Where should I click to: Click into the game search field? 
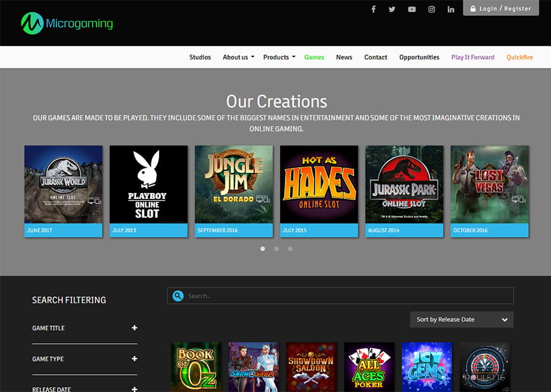pos(348,296)
